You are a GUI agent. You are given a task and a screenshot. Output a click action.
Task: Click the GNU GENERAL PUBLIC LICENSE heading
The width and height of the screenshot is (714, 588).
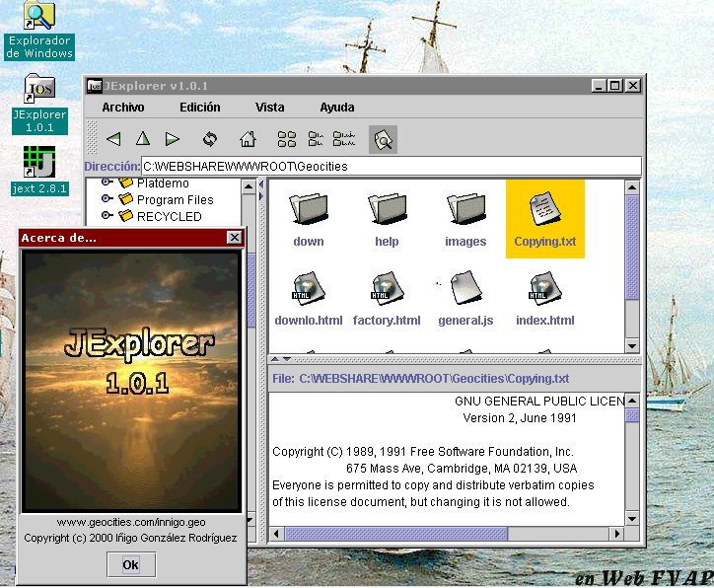pos(539,401)
